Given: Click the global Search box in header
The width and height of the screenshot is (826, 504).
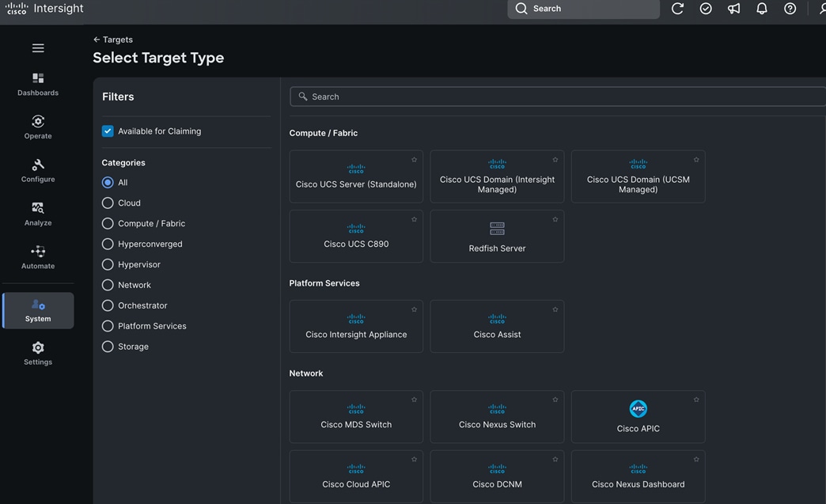Looking at the screenshot, I should [583, 9].
